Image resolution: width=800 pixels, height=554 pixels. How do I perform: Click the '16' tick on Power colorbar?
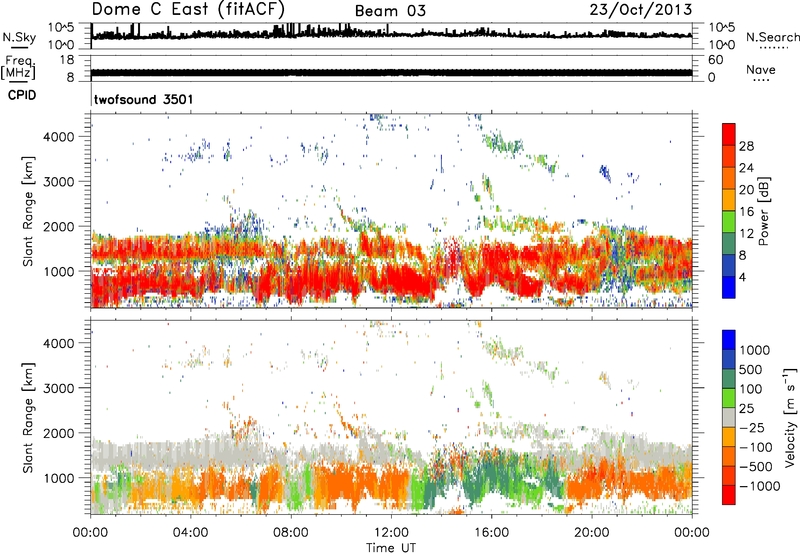tap(746, 212)
